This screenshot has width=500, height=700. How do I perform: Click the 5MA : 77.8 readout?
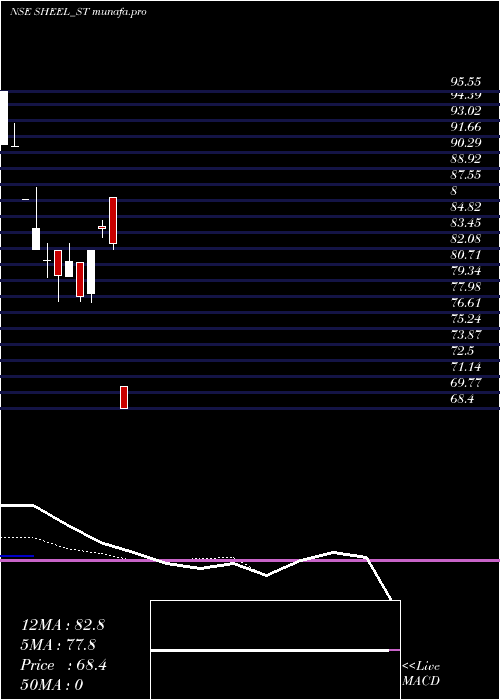58,645
